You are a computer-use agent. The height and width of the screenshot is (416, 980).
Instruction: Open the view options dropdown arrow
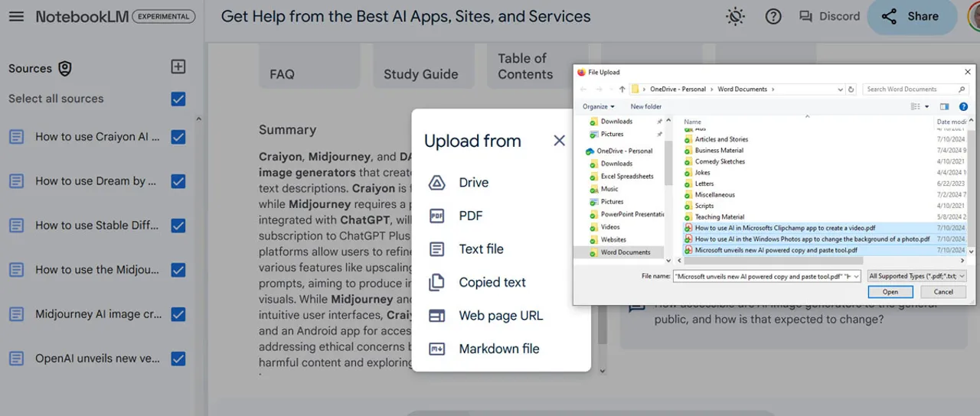pos(926,107)
